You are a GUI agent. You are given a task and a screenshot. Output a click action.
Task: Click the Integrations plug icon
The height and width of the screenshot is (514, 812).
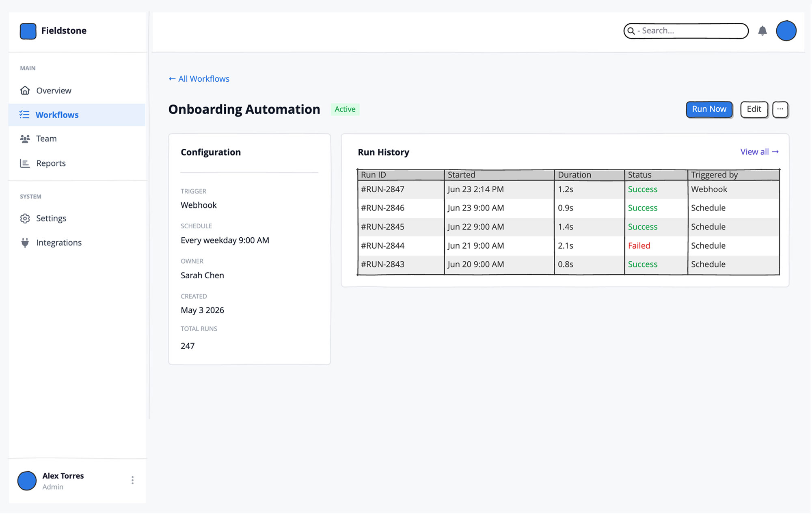click(25, 243)
